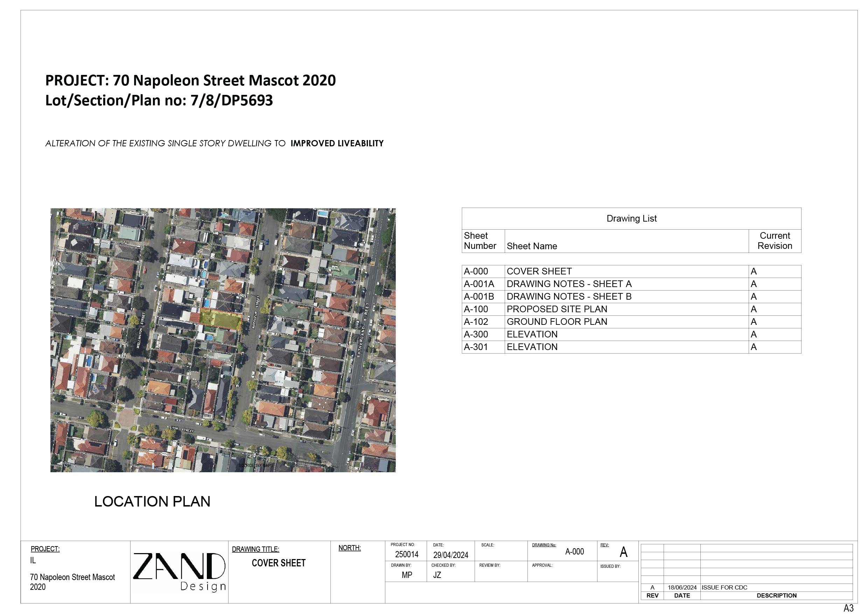
Task: Click 'PROPOSED SITE PLAN' sheet name
Action: tap(557, 309)
